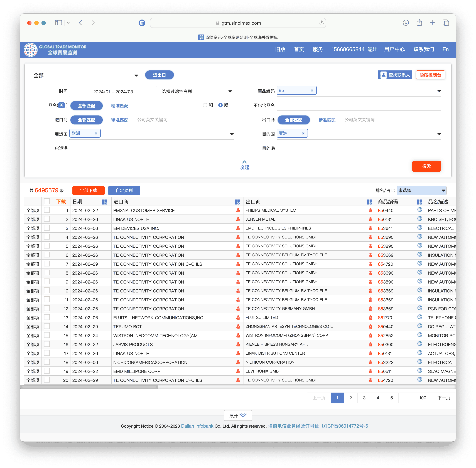
Task: Open 用户中心 in the navigation
Action: click(394, 49)
